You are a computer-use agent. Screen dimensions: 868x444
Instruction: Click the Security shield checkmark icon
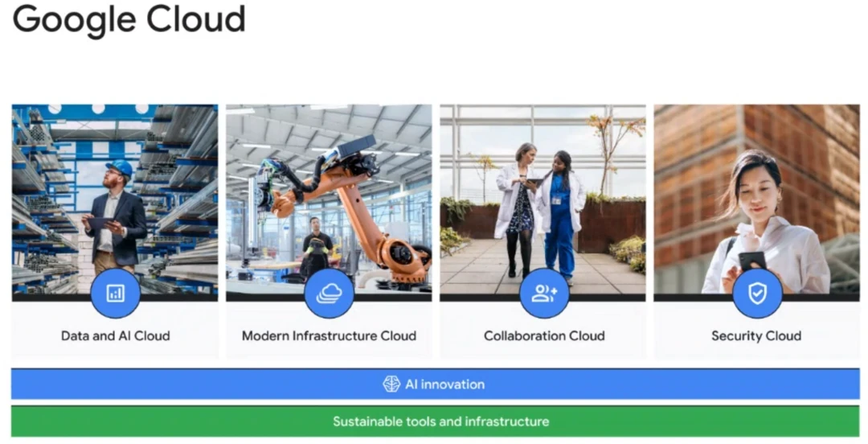757,294
